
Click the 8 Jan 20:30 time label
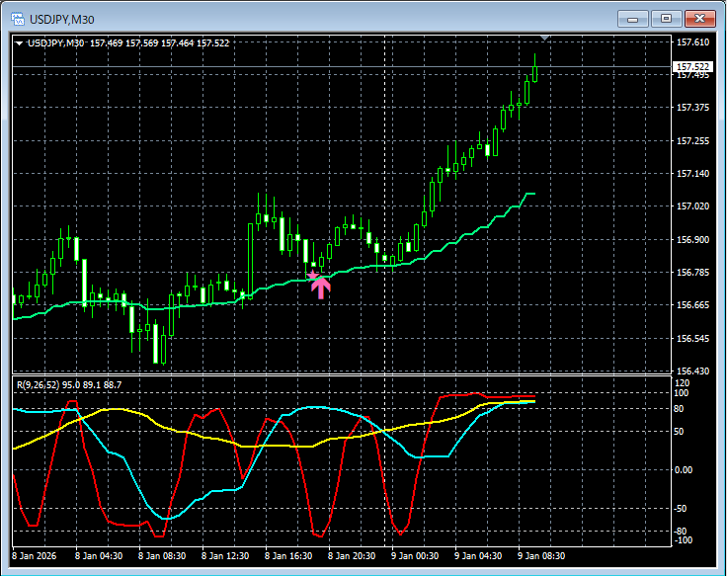[352, 555]
